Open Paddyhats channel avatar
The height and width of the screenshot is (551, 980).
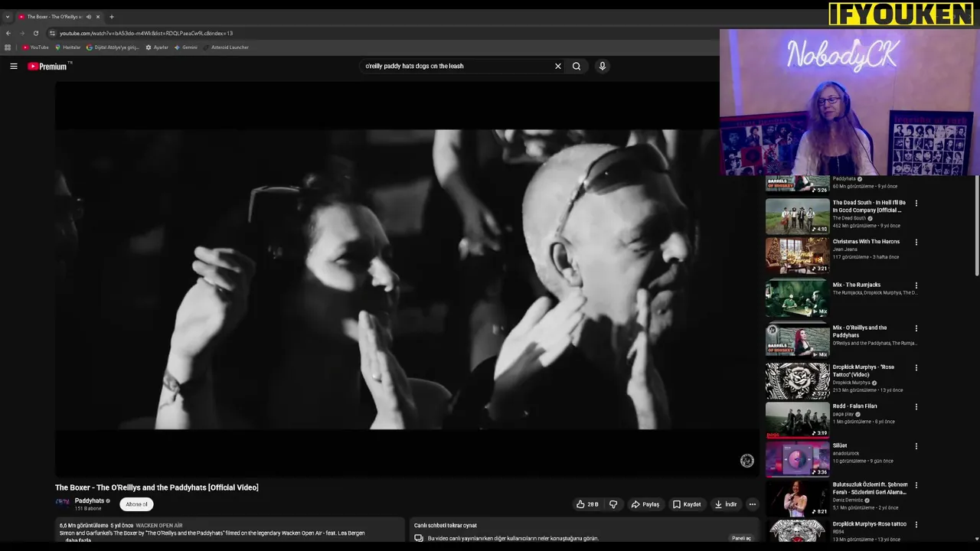[x=62, y=503]
